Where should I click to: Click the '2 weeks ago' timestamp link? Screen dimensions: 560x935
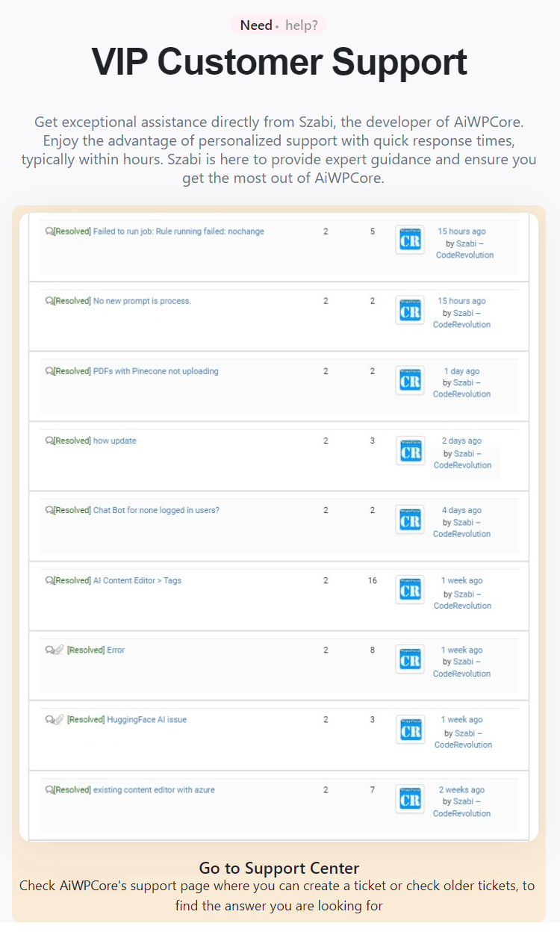point(461,789)
